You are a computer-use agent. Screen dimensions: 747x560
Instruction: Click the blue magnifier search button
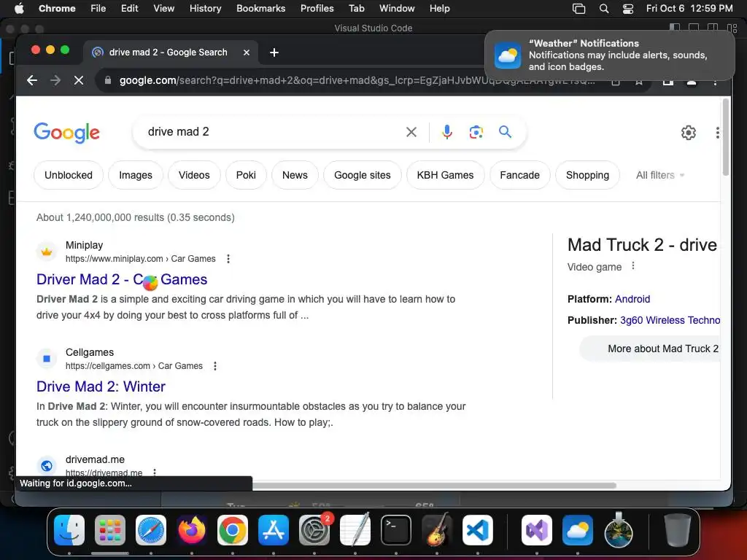point(505,132)
